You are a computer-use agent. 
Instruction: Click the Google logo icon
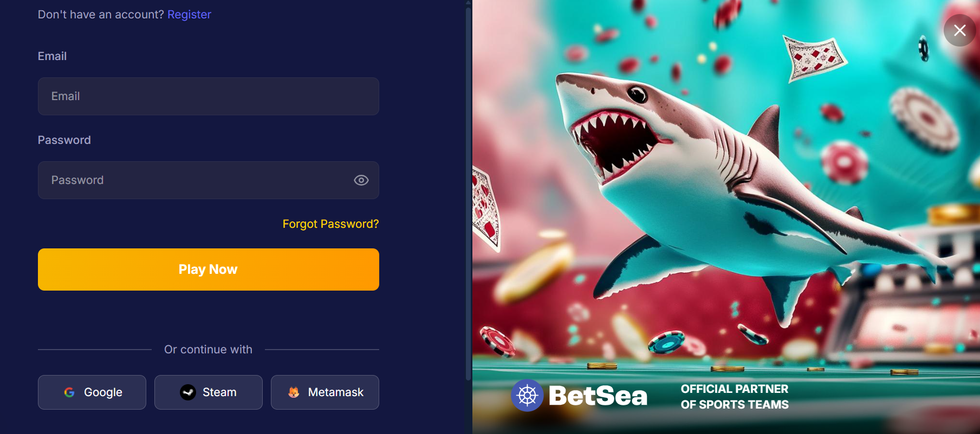click(x=69, y=392)
